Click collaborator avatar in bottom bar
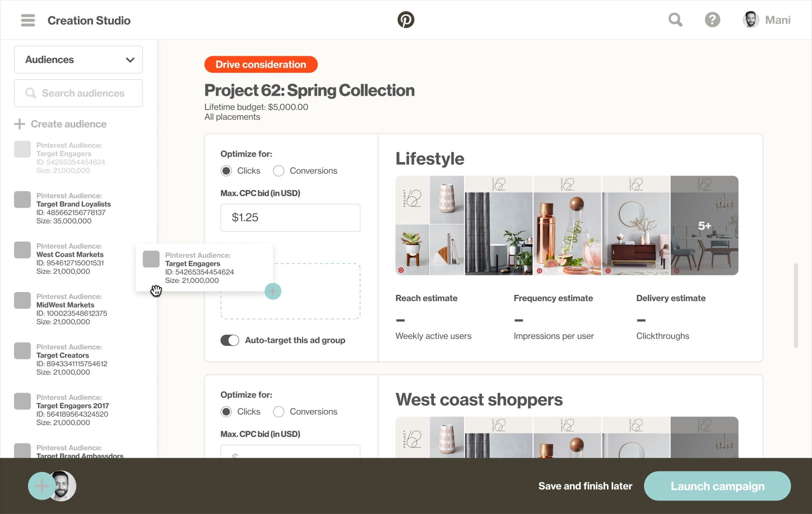Screen dimensions: 812x514 pyautogui.click(x=63, y=486)
